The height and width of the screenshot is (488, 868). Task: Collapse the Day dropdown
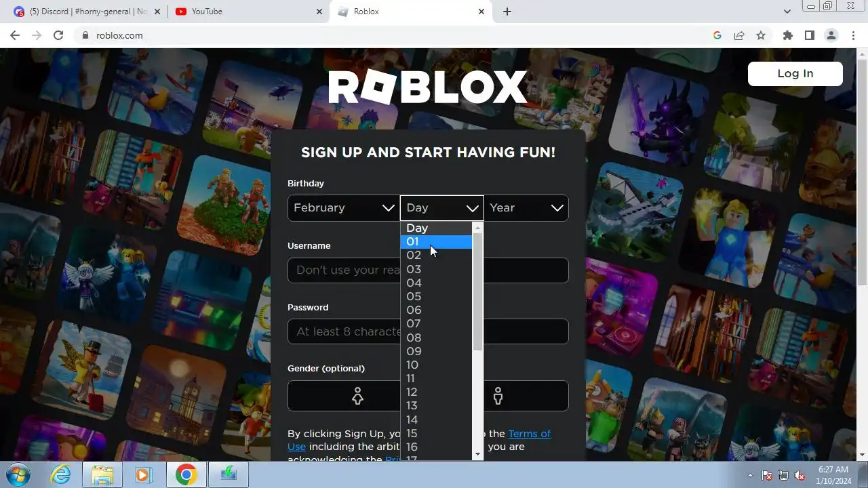coord(442,208)
